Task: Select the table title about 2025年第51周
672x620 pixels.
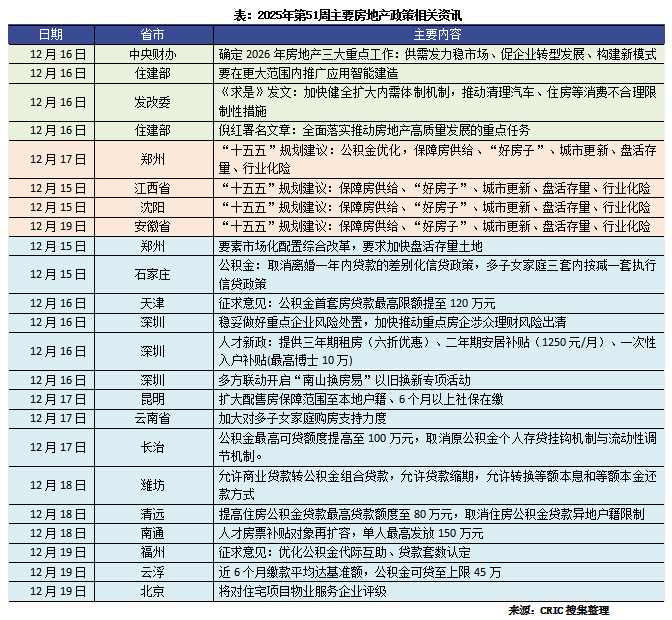Action: pyautogui.click(x=335, y=15)
